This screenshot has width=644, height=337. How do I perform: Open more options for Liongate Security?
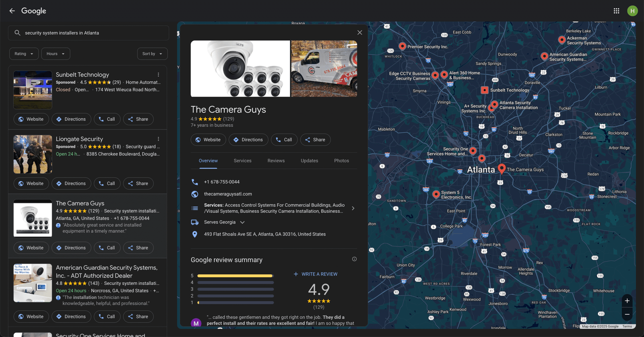pos(158,139)
